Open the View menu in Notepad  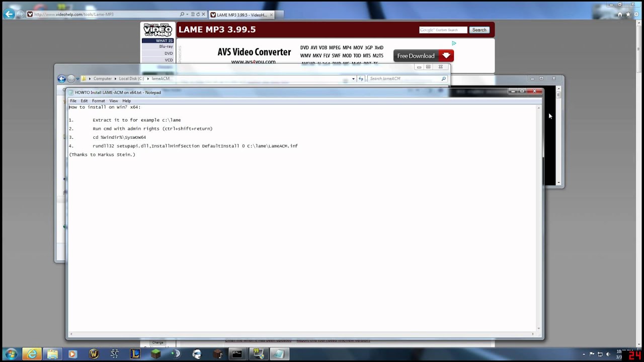point(114,101)
